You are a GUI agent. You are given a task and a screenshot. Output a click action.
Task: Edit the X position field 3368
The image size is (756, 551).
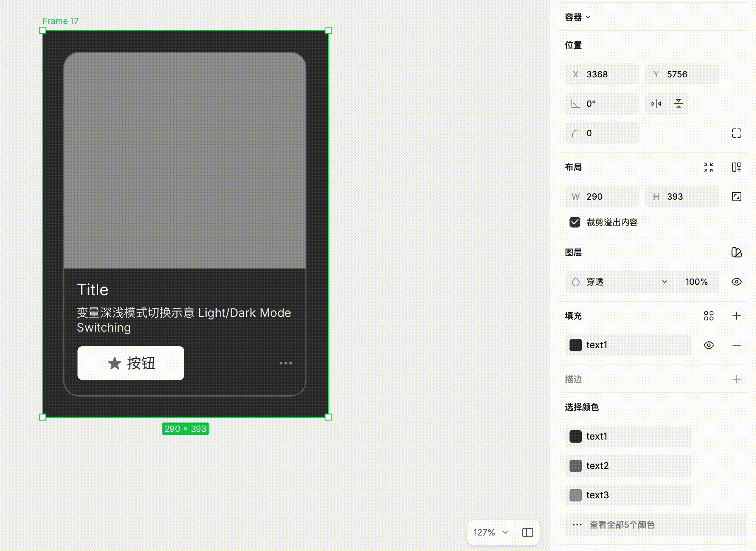(602, 74)
